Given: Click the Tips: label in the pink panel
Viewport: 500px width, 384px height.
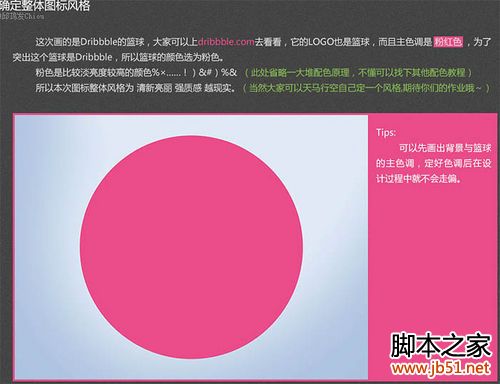Looking at the screenshot, I should [386, 132].
